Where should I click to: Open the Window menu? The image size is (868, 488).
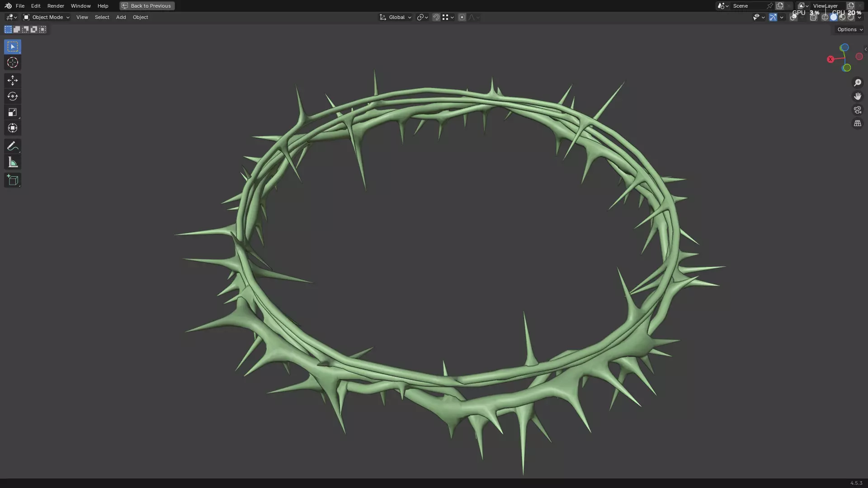click(80, 6)
